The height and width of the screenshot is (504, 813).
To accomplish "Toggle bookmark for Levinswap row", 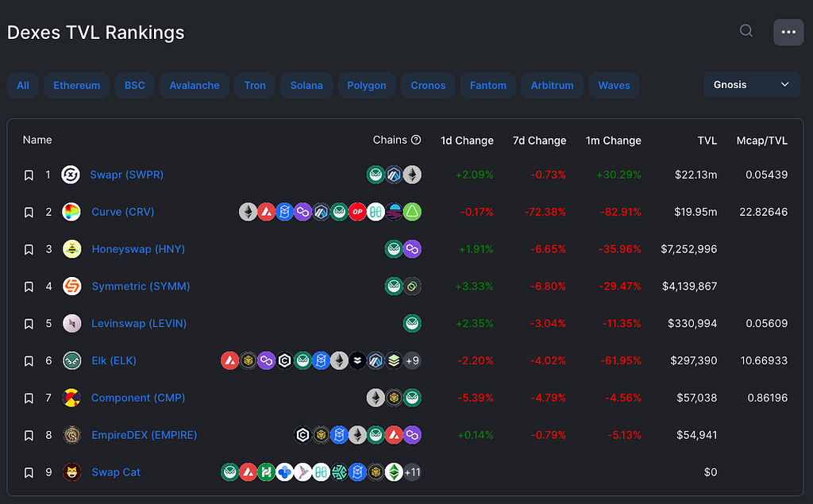I will coord(29,324).
